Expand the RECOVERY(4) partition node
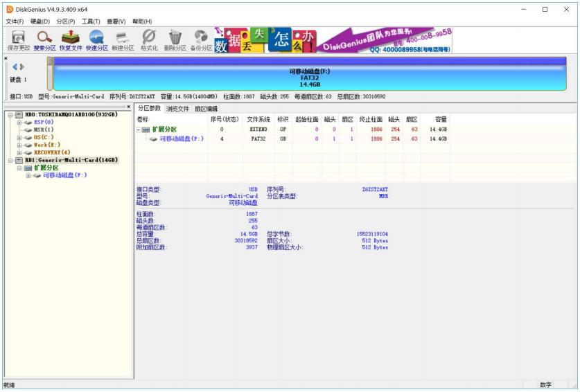Screen dimensions: 580x392 tap(19, 153)
